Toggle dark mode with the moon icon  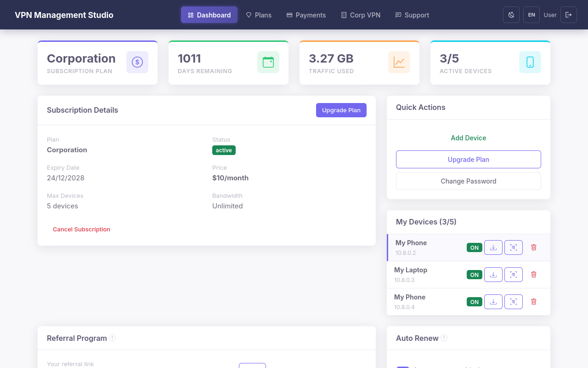pos(511,15)
